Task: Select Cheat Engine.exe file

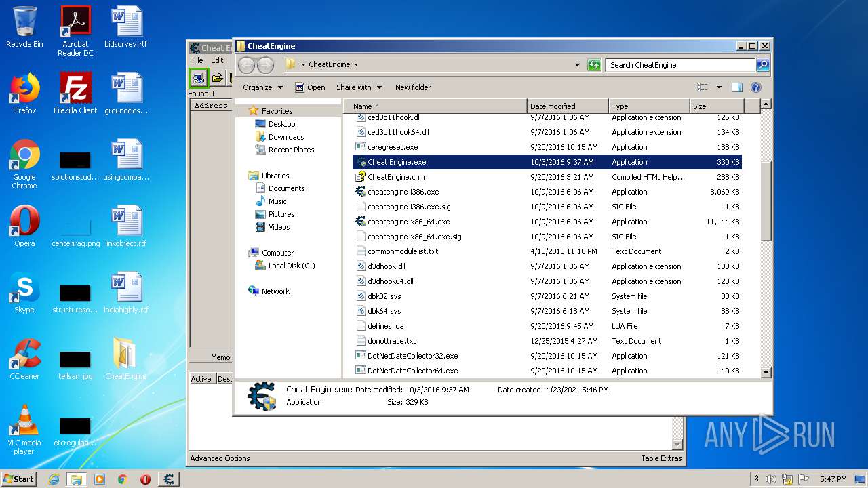Action: pyautogui.click(x=547, y=162)
